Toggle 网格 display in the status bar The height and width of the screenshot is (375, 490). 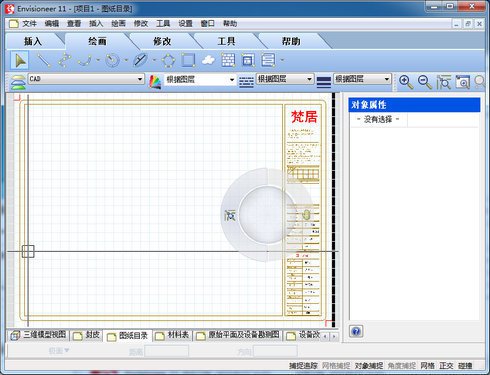(x=427, y=366)
